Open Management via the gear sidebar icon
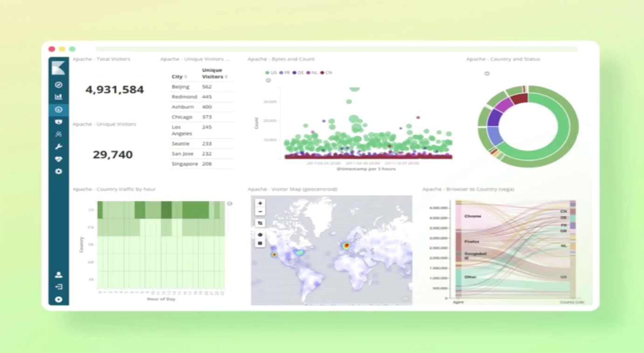 pyautogui.click(x=58, y=171)
